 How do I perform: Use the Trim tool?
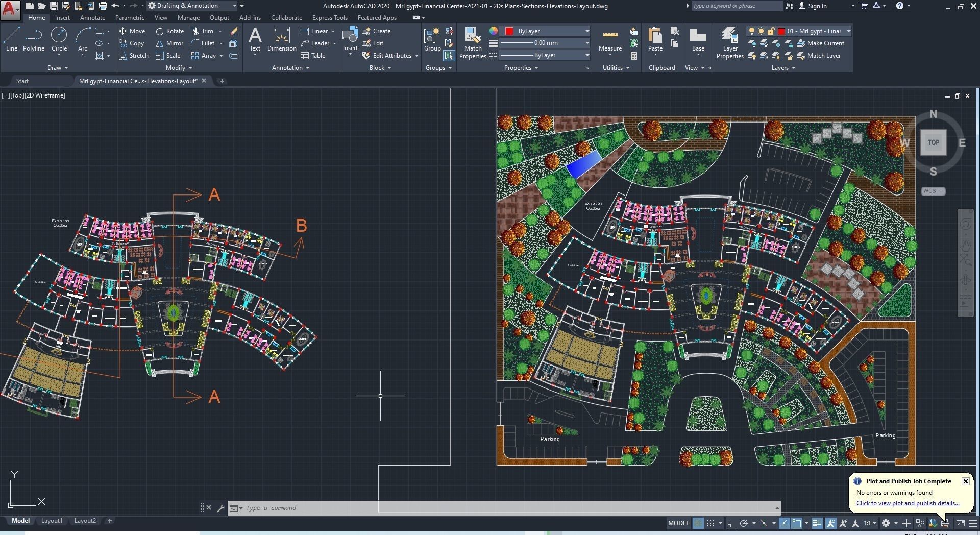pos(203,31)
